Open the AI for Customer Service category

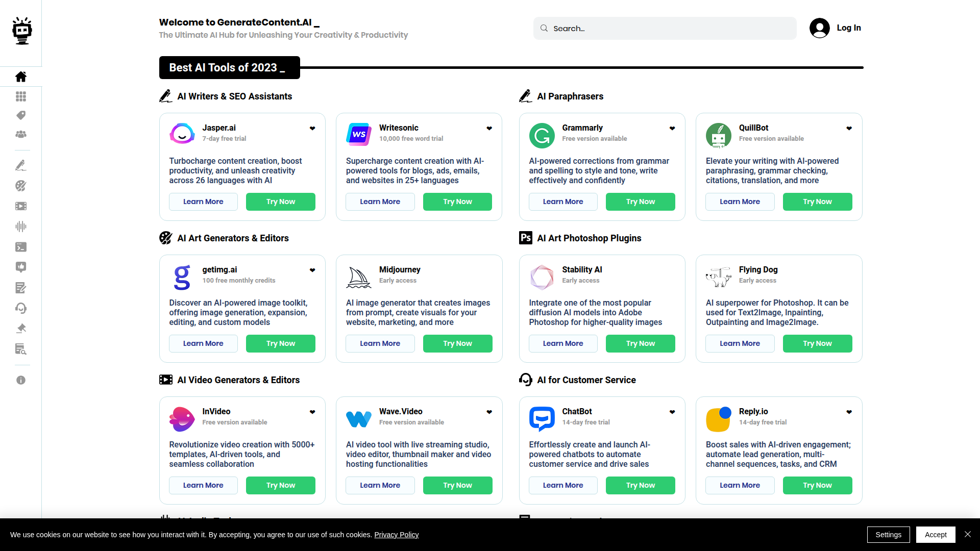point(586,380)
